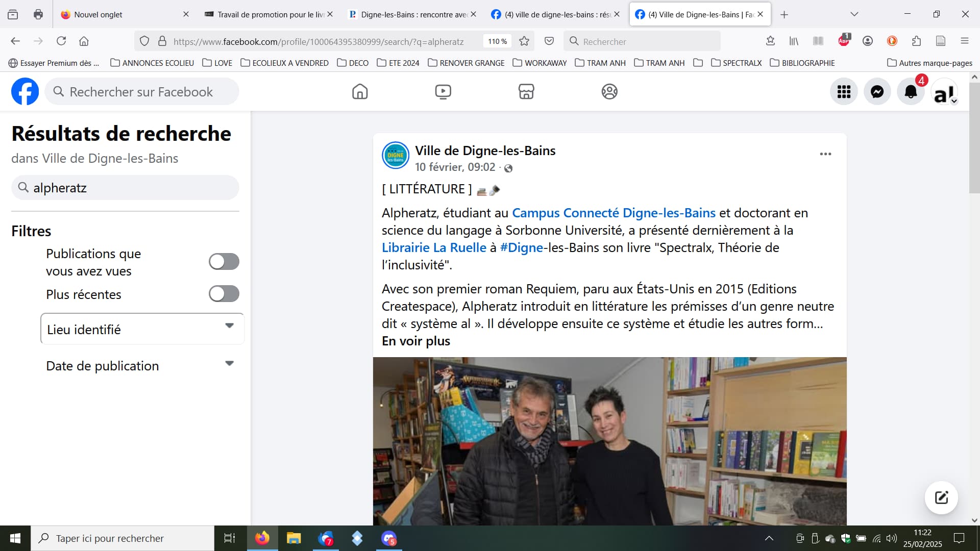Open Facebook Groups icon
The image size is (980, 551).
point(609,92)
